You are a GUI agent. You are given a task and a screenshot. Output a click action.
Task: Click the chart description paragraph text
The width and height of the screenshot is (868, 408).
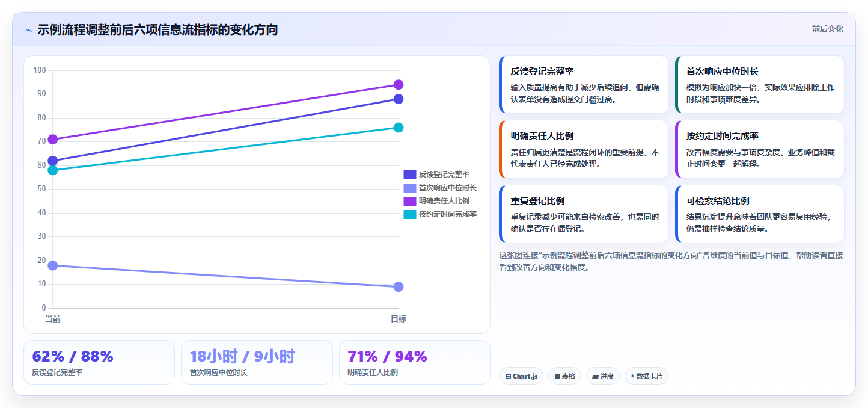coord(671,261)
